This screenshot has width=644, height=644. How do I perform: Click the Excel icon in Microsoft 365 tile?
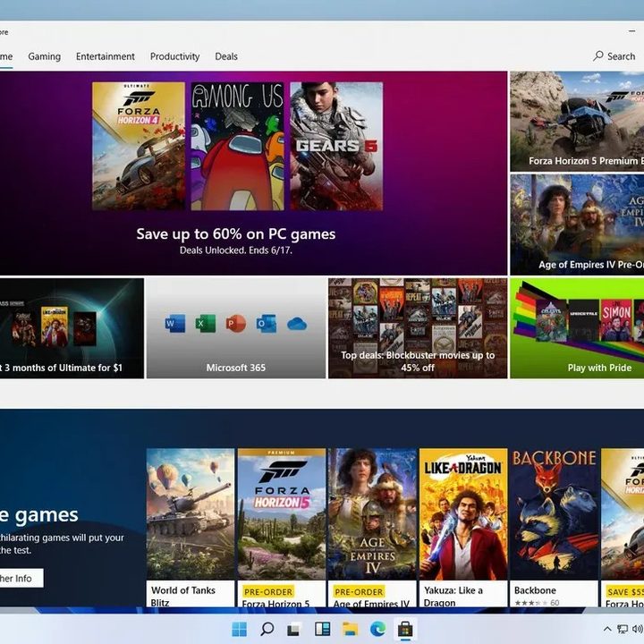point(206,324)
